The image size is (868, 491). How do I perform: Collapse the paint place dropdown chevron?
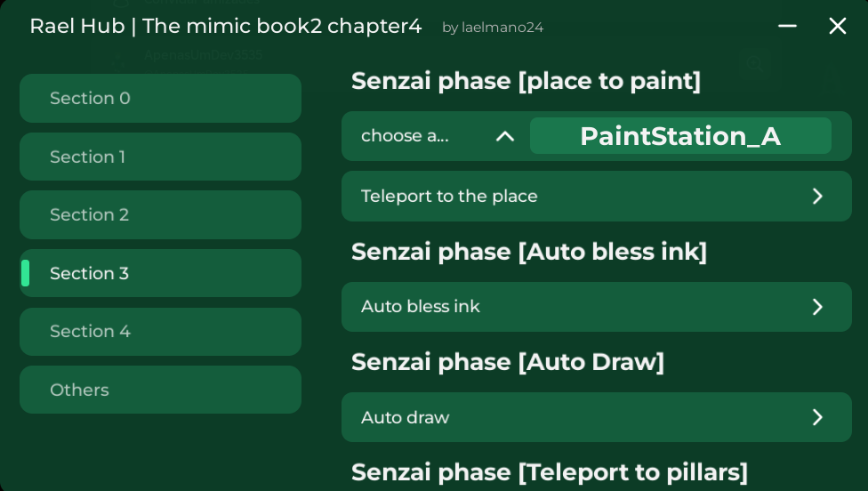tap(505, 136)
